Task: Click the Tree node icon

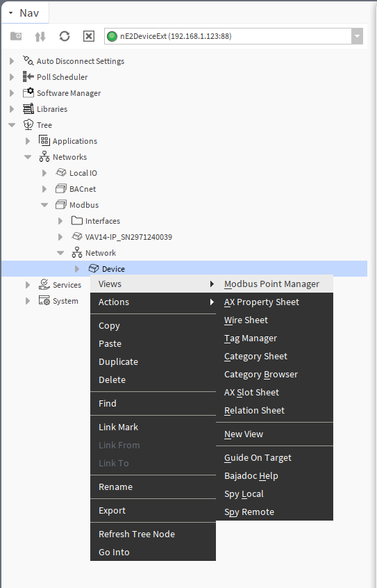Action: tap(28, 124)
